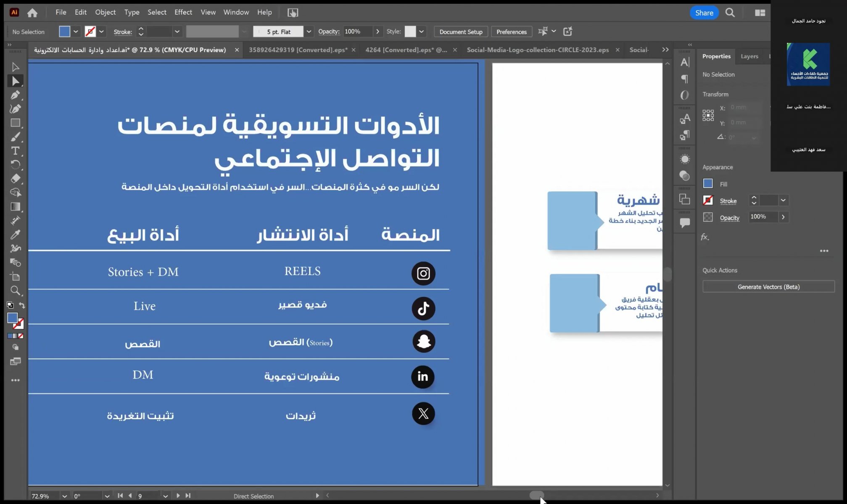The height and width of the screenshot is (504, 847).
Task: Select the Gradient tool
Action: click(15, 207)
